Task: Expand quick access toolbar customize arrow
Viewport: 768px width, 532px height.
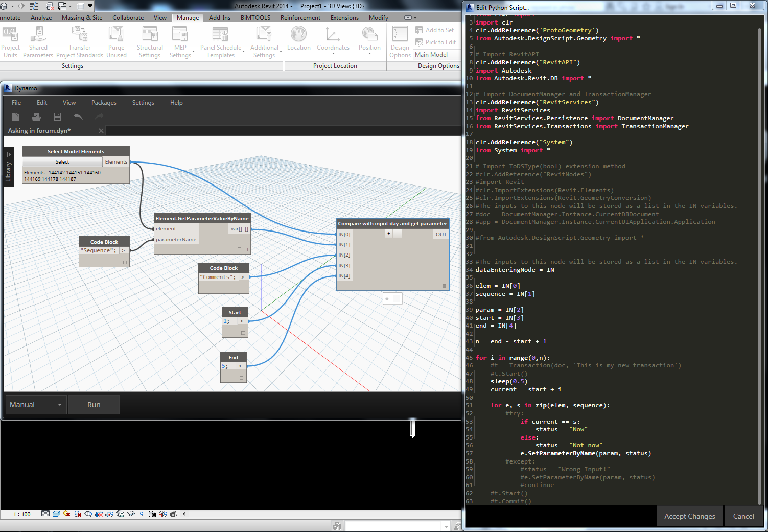Action: 90,6
